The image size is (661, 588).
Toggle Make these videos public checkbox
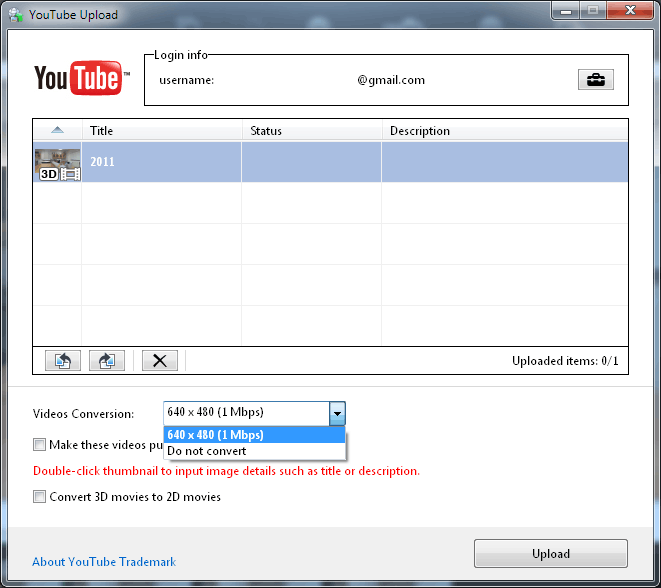39,445
